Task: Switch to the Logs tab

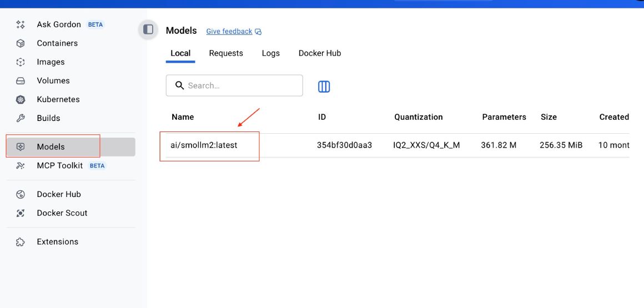Action: point(271,53)
